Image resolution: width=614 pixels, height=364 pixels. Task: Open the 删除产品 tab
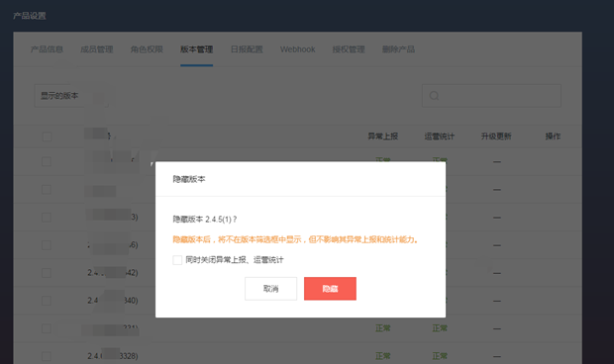[399, 49]
